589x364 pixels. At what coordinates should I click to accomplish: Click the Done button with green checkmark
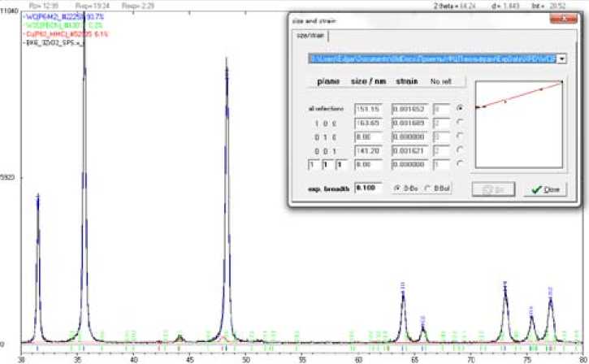545,189
